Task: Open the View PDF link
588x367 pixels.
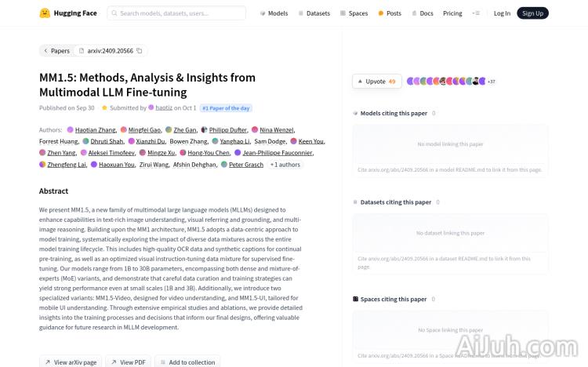Action: coord(129,362)
